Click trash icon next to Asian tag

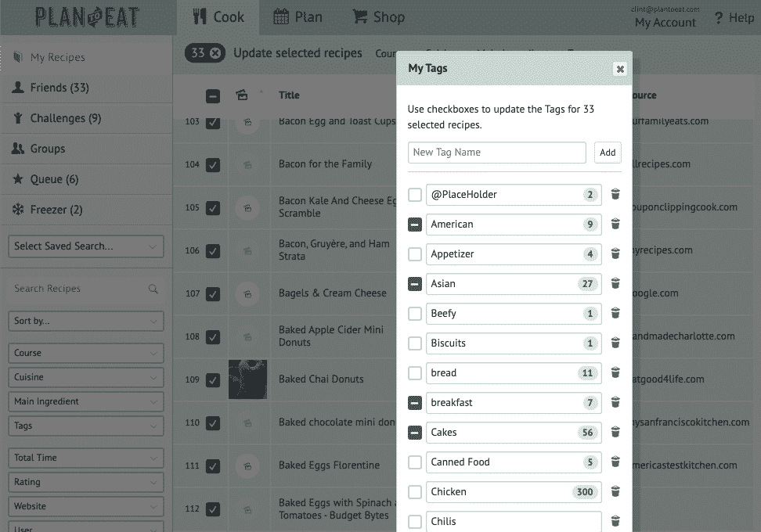[615, 284]
